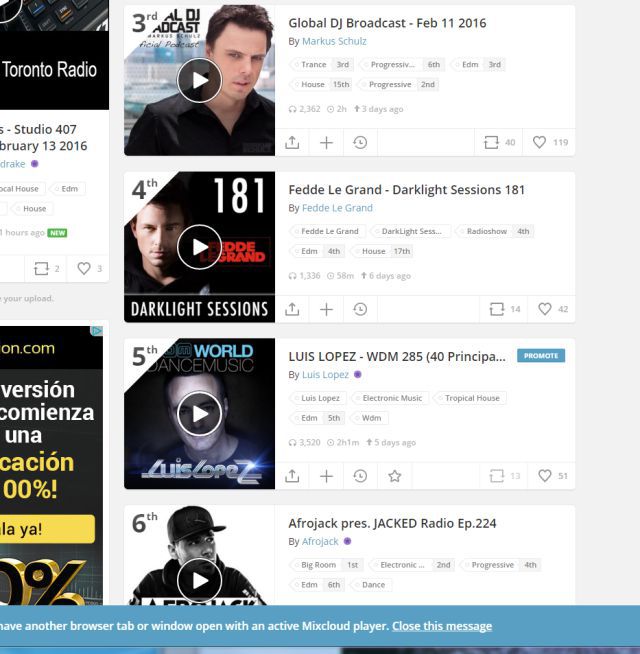Select the Progressiv... 6th tag
640x654 pixels.
pyautogui.click(x=402, y=65)
